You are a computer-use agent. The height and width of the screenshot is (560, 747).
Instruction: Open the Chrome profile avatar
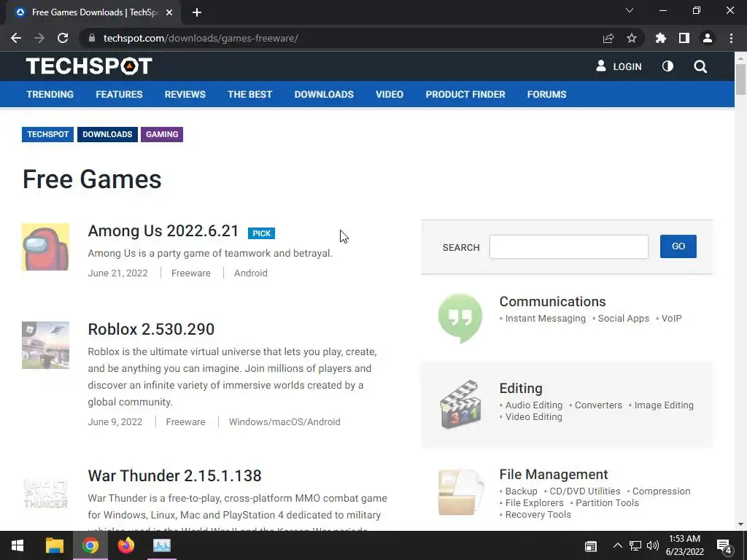[708, 38]
